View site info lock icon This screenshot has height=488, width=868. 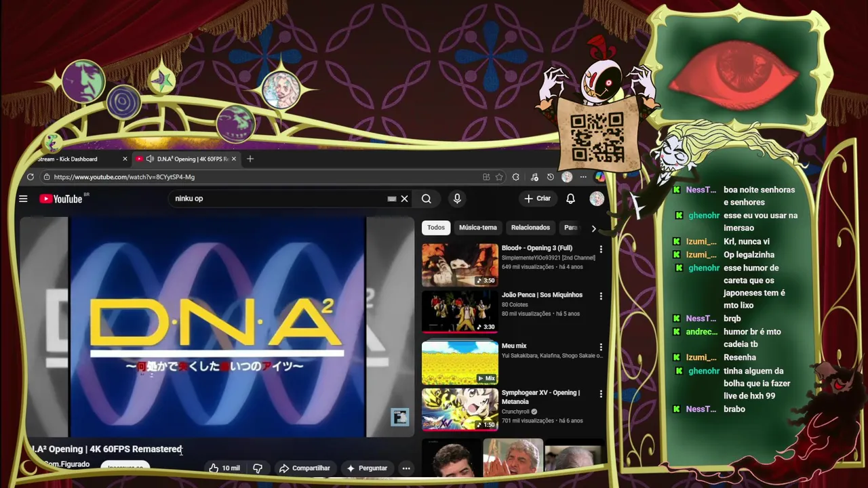click(x=46, y=177)
